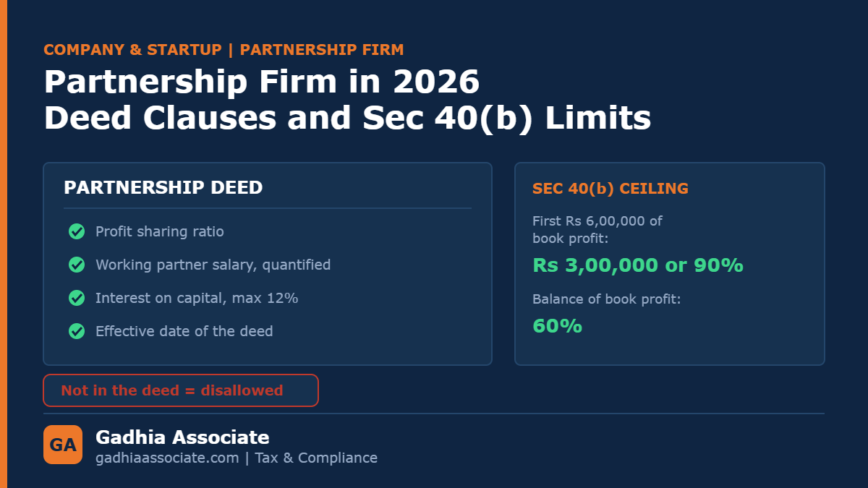This screenshot has height=488, width=868.
Task: Click the SEC 40(b) CEILING heading
Action: 610,189
